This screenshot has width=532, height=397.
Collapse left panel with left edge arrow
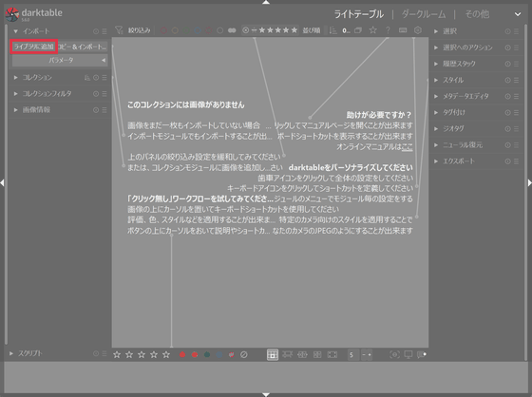(2, 182)
